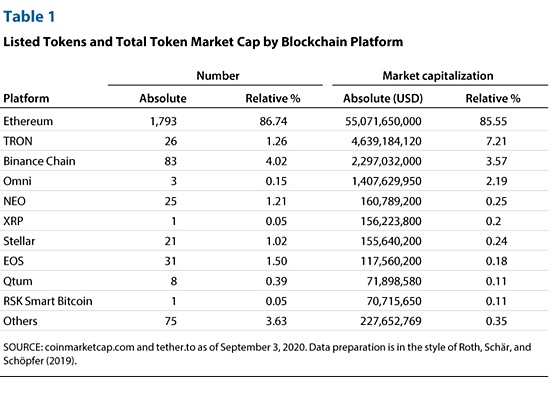Select the Binance Chain row label
The image size is (554, 399).
[x=39, y=161]
